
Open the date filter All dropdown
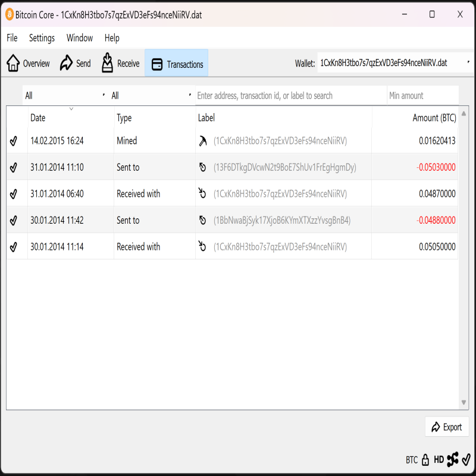point(65,96)
